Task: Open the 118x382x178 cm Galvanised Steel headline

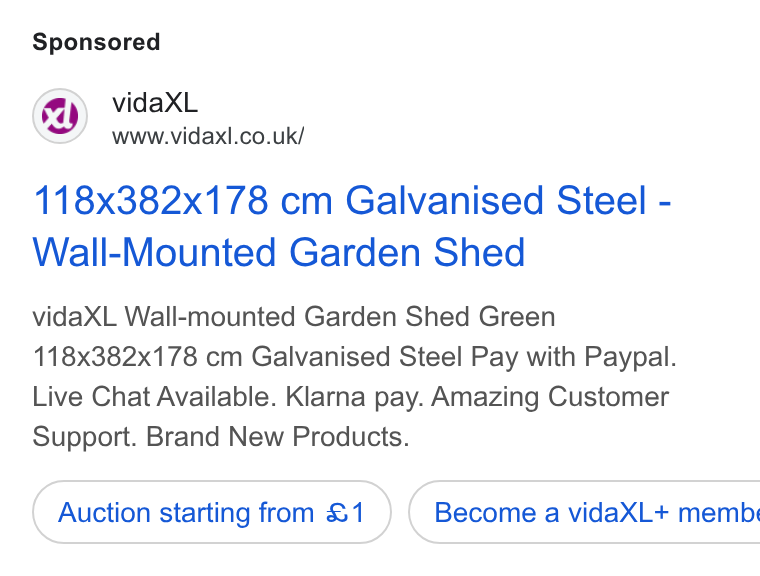Action: tap(352, 200)
